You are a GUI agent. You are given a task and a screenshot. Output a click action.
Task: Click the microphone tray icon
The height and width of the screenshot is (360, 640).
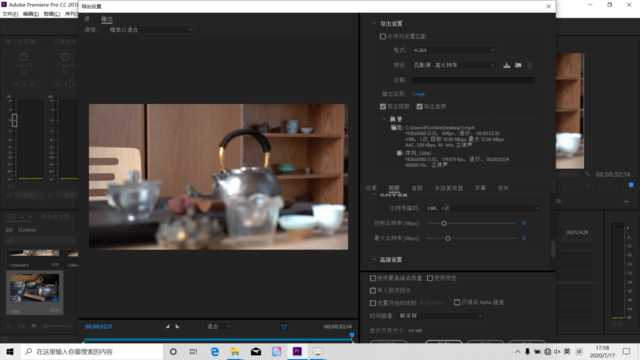(527, 351)
